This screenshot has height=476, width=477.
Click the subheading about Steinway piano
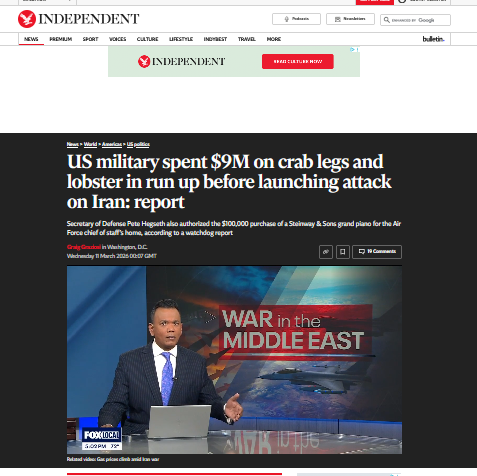(233, 228)
